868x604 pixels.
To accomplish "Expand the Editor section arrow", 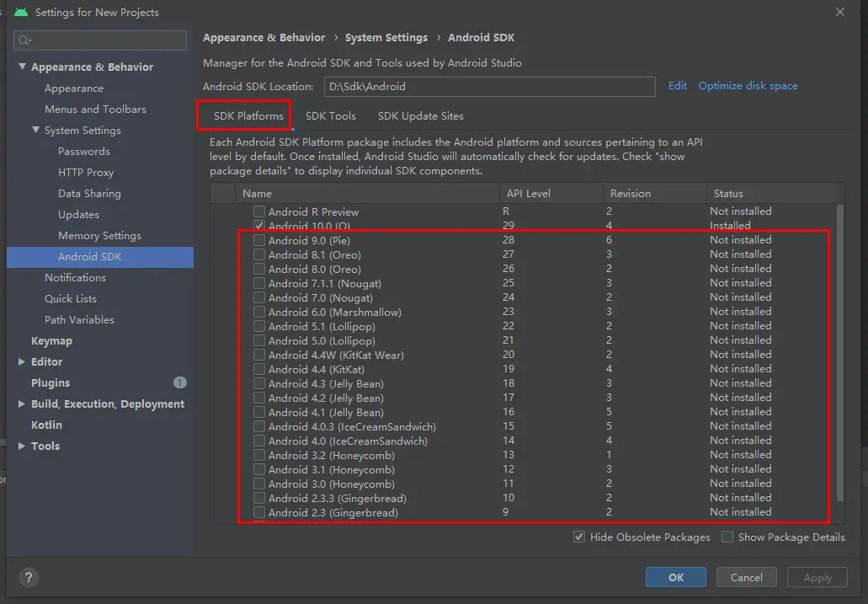I will click(22, 362).
